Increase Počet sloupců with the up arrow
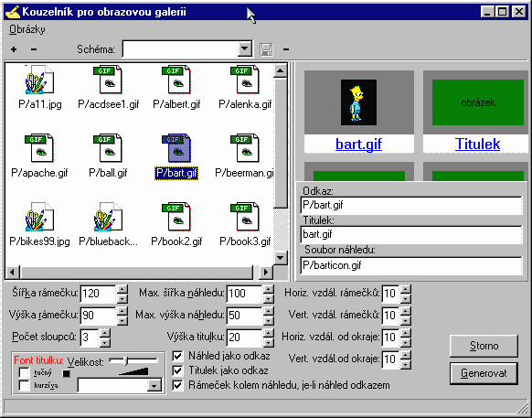The image size is (532, 418). click(x=105, y=334)
